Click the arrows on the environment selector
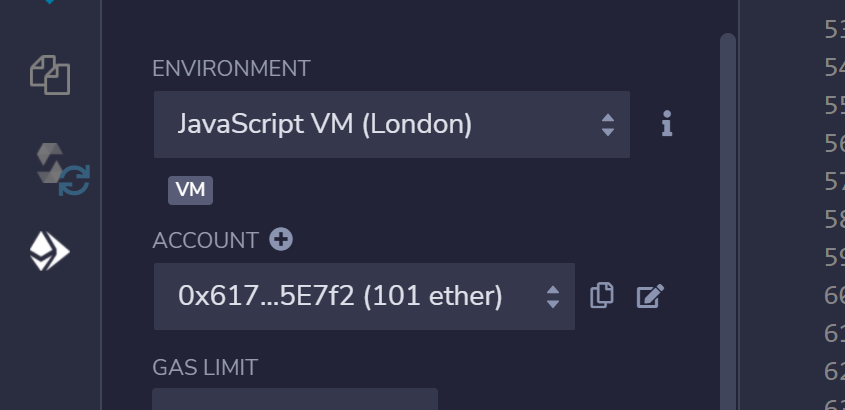 click(608, 125)
